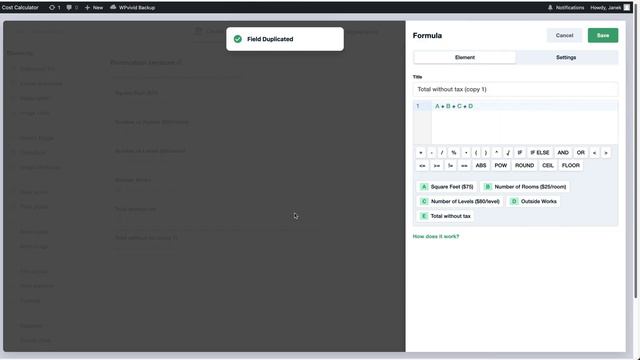
Task: Click inside the formula editor line 1
Action: (x=524, y=106)
